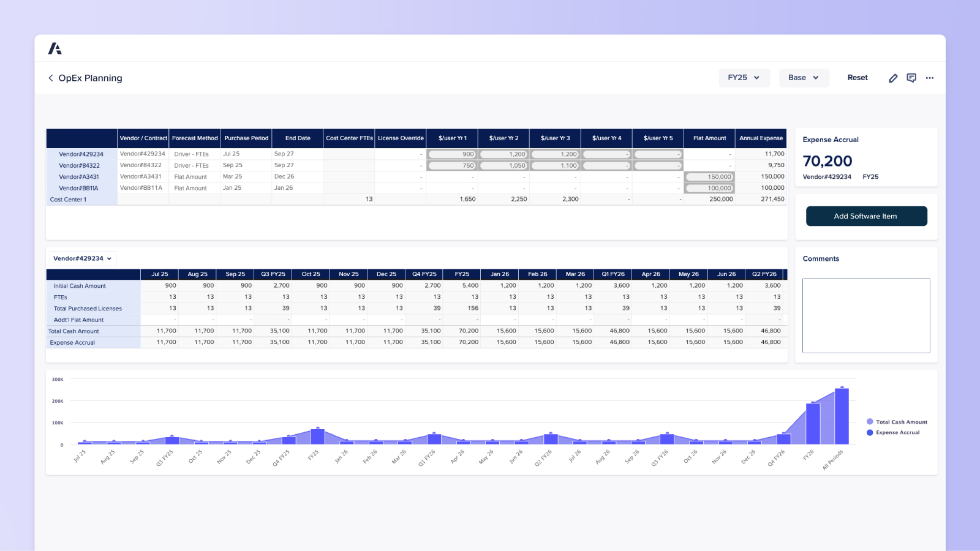Expand the Vendor#429234 selector above the detail grid
The height and width of the screenshot is (551, 980).
[83, 258]
